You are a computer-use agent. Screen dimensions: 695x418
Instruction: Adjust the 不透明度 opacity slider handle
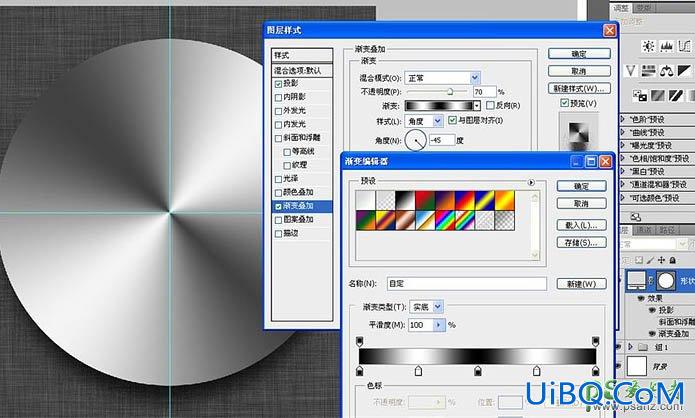coord(450,92)
